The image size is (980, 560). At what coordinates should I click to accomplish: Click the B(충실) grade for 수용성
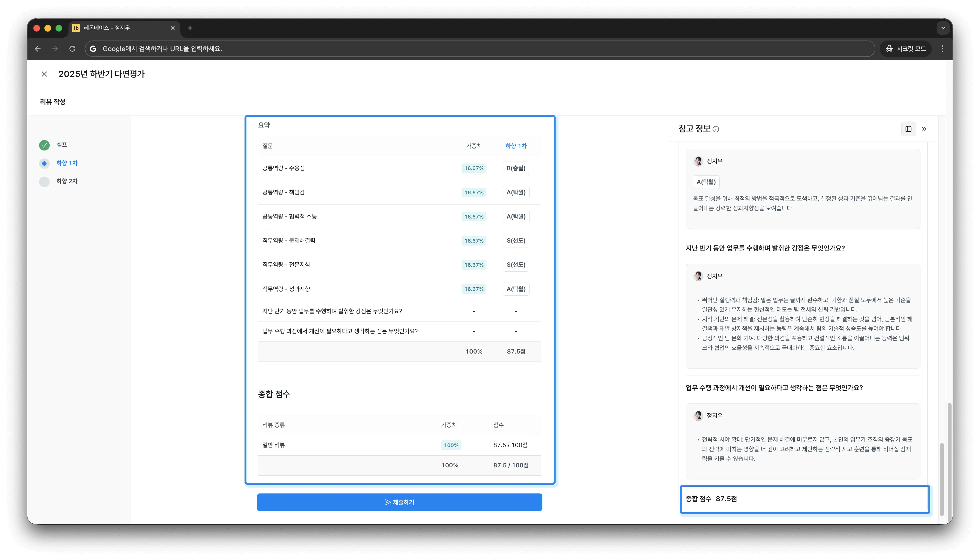516,168
